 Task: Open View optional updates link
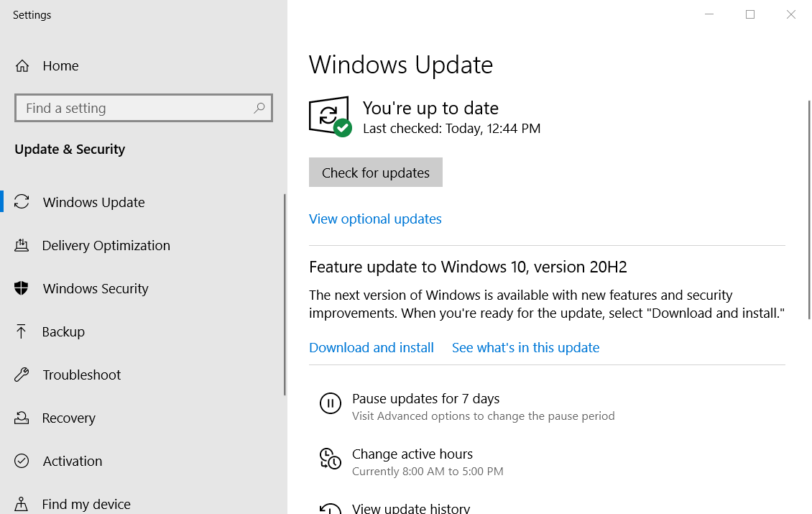(375, 219)
